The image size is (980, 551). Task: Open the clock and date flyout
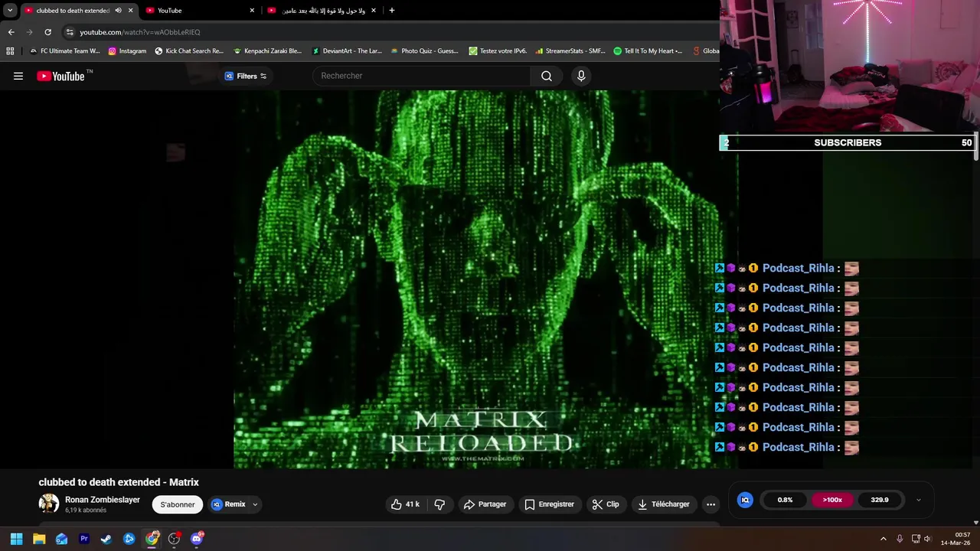pos(955,539)
